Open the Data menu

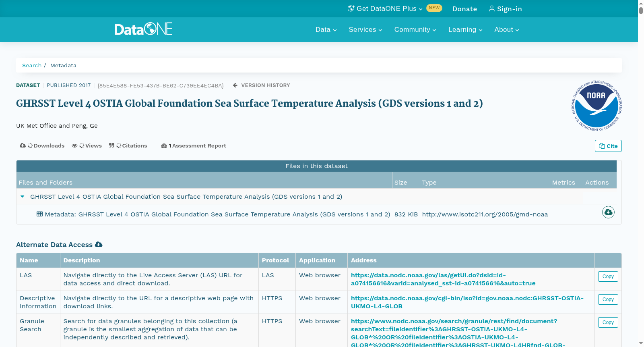326,29
